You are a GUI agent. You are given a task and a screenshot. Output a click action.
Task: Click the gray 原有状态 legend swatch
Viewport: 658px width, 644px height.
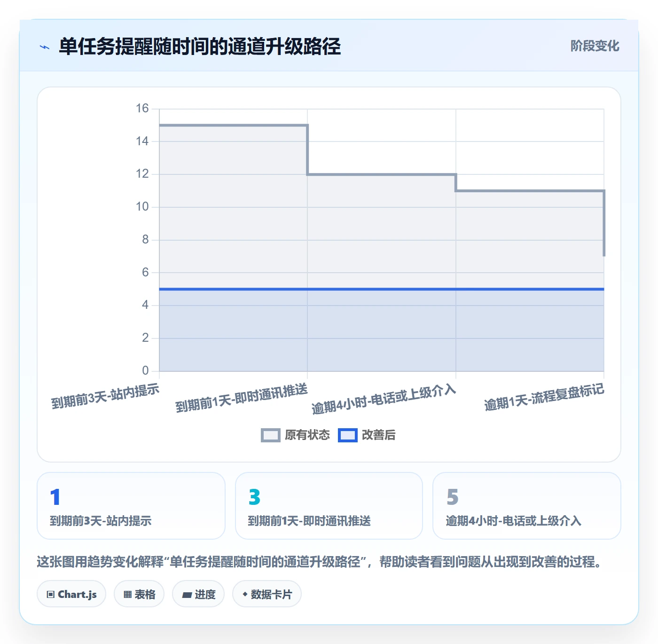[x=271, y=435]
